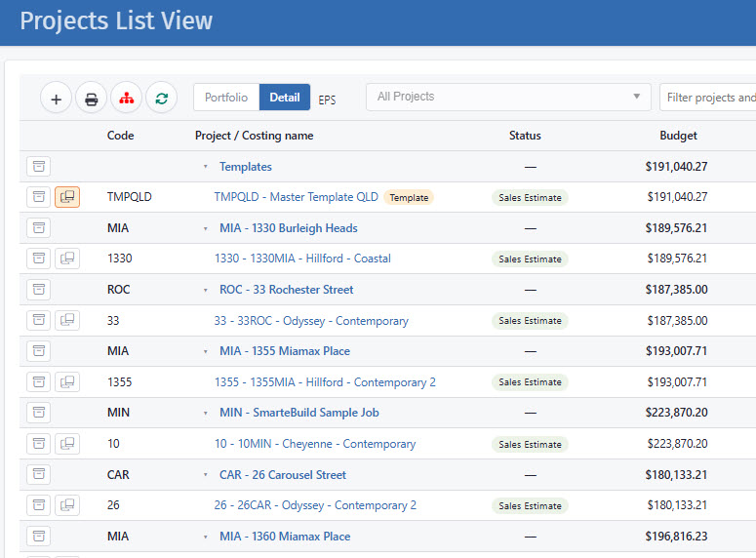
Task: Collapse the MIA 1330 Burleigh Heads group
Action: 206,228
